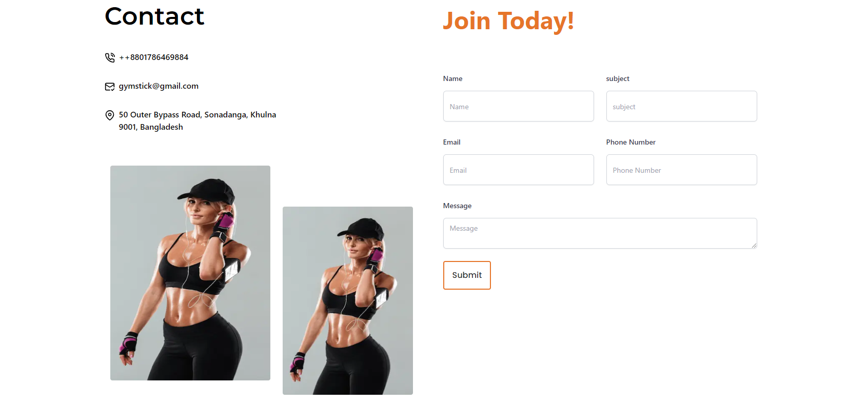Click the Message field label
Image resolution: width=868 pixels, height=404 pixels.
pos(457,206)
